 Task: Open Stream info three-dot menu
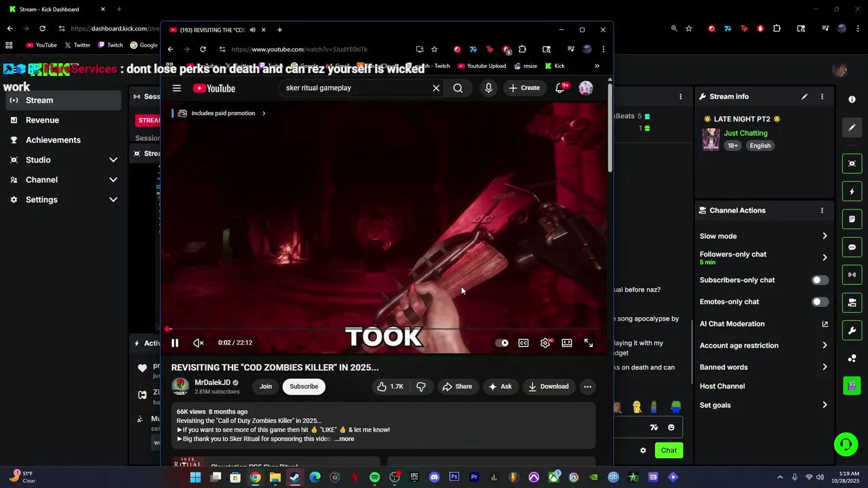coord(822,97)
